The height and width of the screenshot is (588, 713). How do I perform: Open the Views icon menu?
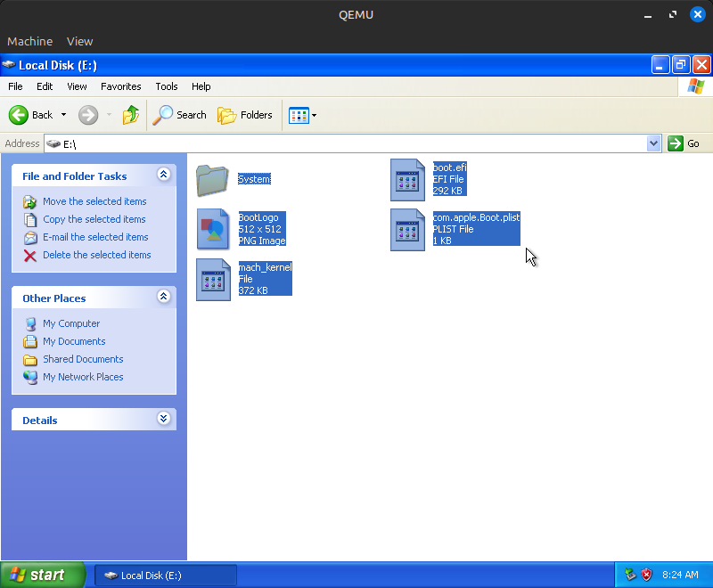(299, 116)
